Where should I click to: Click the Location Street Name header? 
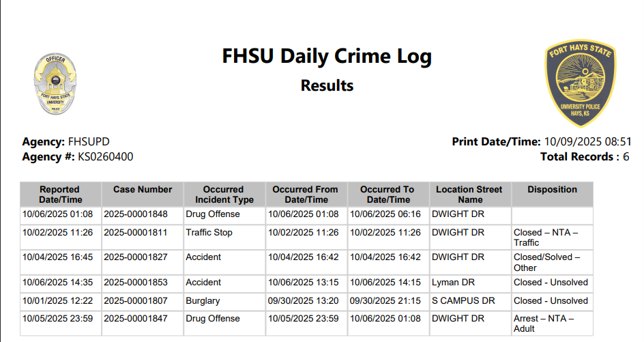coord(469,195)
